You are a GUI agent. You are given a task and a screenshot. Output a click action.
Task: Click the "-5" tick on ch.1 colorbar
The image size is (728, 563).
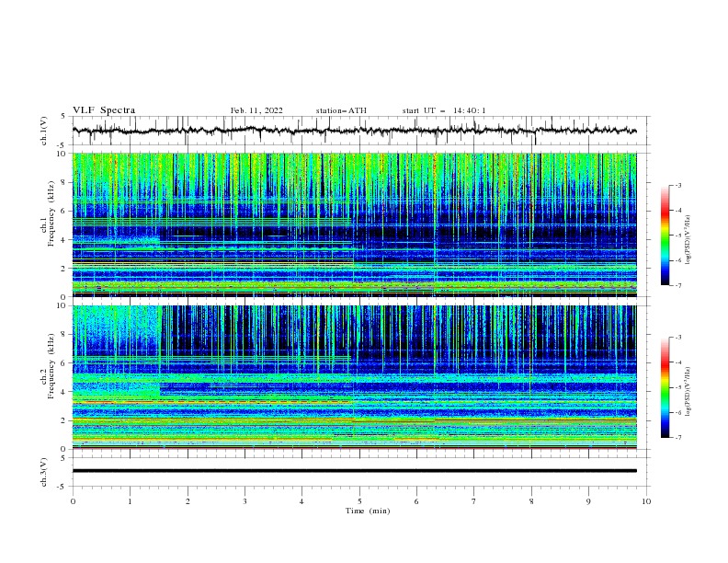[x=677, y=236]
